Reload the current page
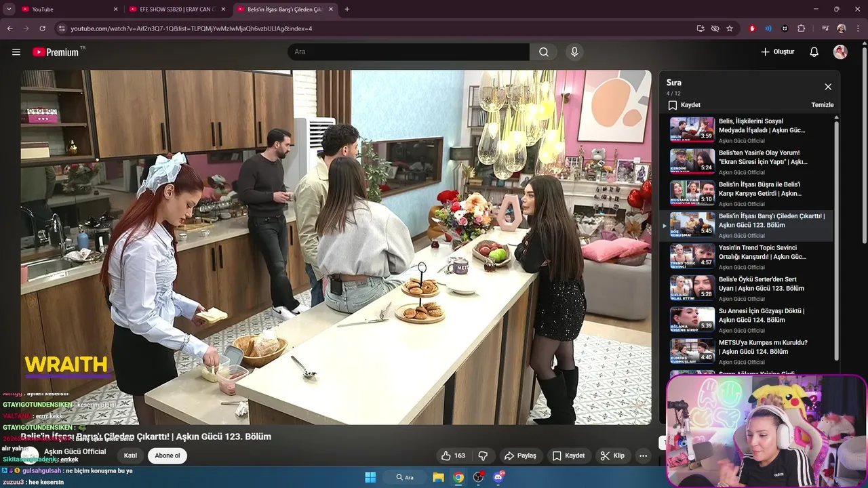The height and width of the screenshot is (488, 868). 42,28
